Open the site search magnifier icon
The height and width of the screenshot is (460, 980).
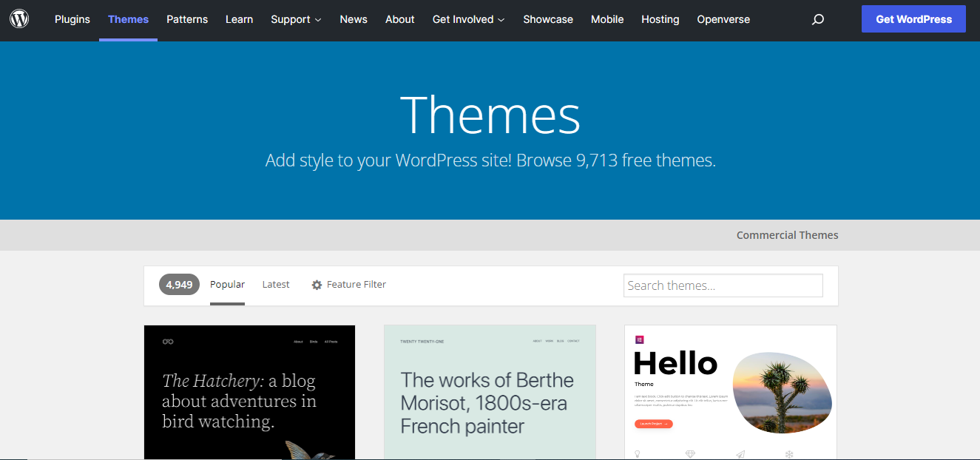point(818,20)
